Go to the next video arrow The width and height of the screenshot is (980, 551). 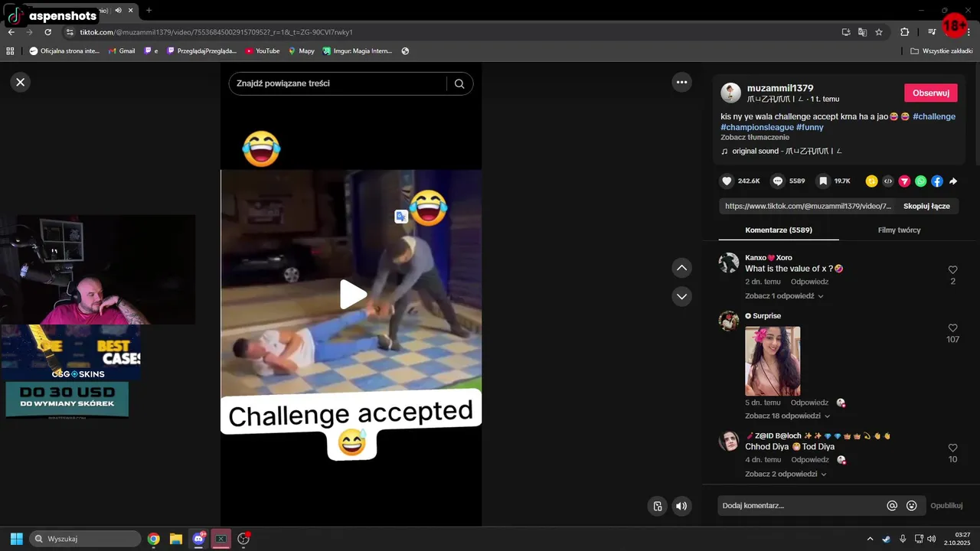click(681, 296)
